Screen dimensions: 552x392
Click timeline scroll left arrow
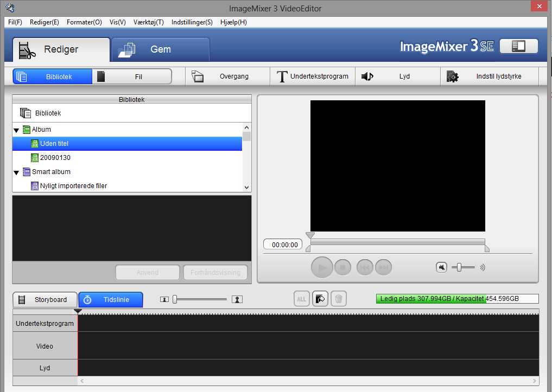coord(82,381)
